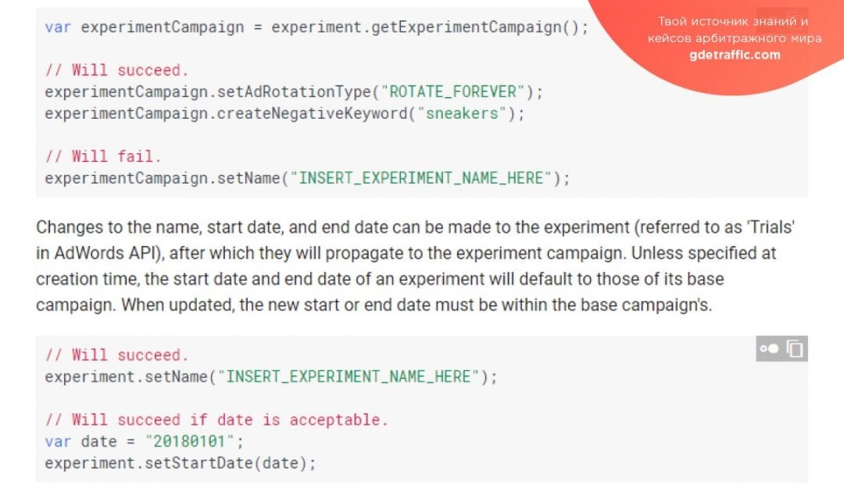844x504 pixels.
Task: Toggle dark code theme in second code block
Action: click(x=769, y=349)
